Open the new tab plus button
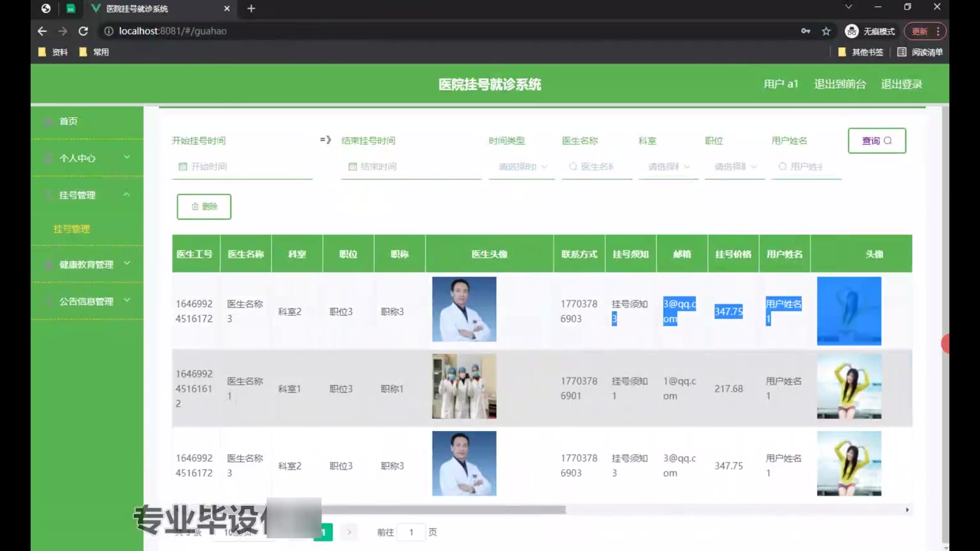The height and width of the screenshot is (551, 980). pos(251,9)
